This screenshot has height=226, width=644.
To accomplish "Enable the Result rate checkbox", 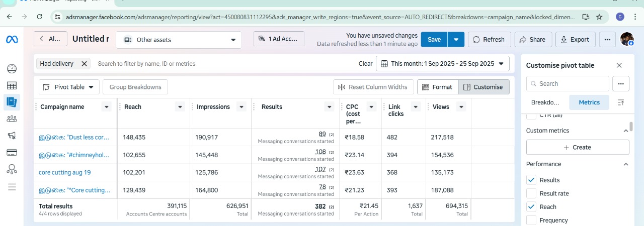I will pos(531,193).
